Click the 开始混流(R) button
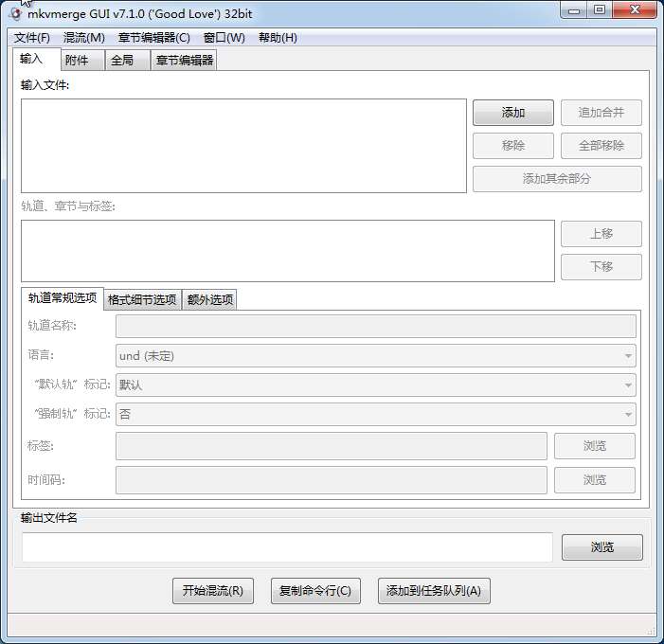 pos(213,591)
